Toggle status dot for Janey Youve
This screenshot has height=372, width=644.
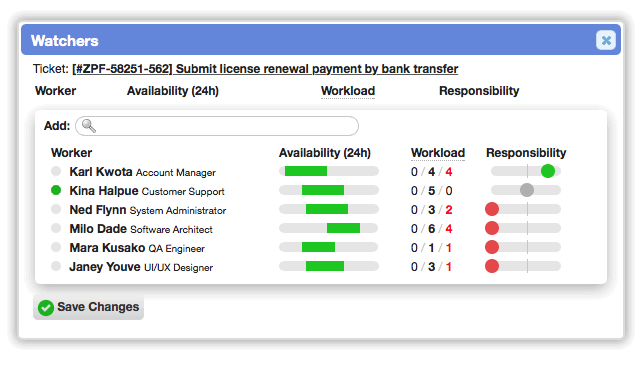point(56,266)
